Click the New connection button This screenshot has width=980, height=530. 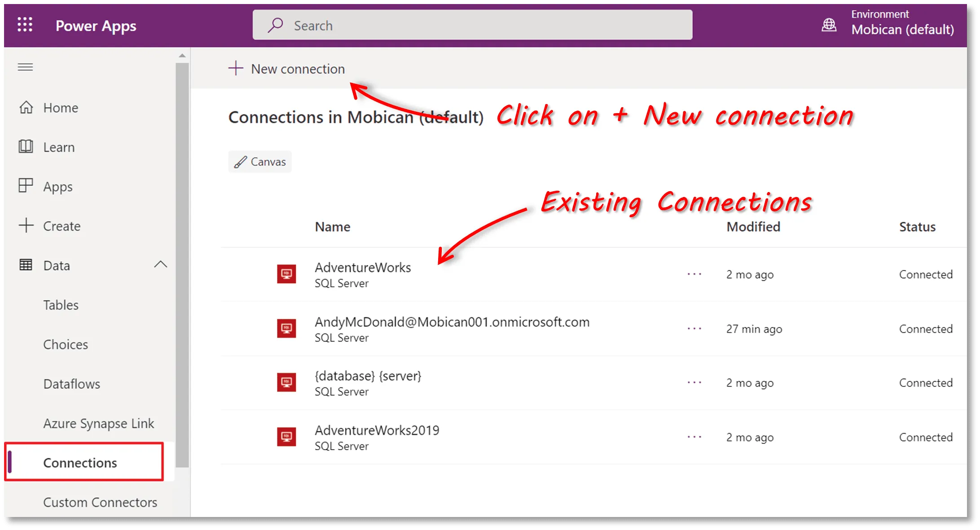[x=298, y=69]
